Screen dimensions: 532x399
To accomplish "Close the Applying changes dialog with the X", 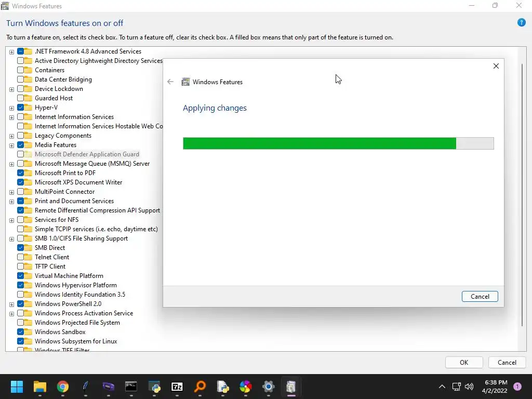I will (496, 66).
